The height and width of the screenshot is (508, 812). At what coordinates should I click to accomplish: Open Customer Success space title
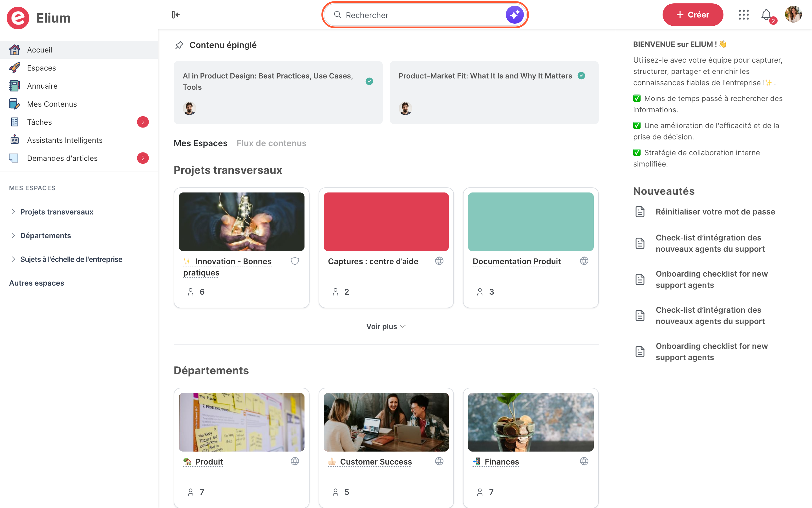[x=376, y=462]
